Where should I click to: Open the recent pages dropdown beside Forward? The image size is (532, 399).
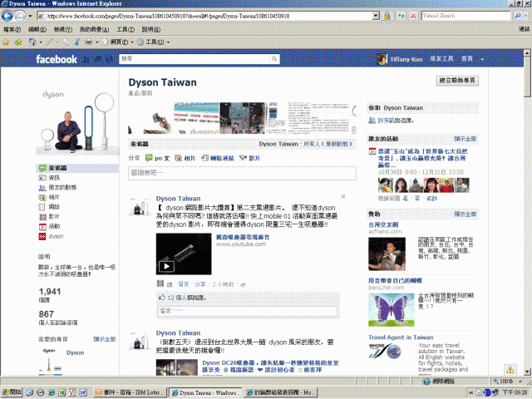click(x=30, y=16)
